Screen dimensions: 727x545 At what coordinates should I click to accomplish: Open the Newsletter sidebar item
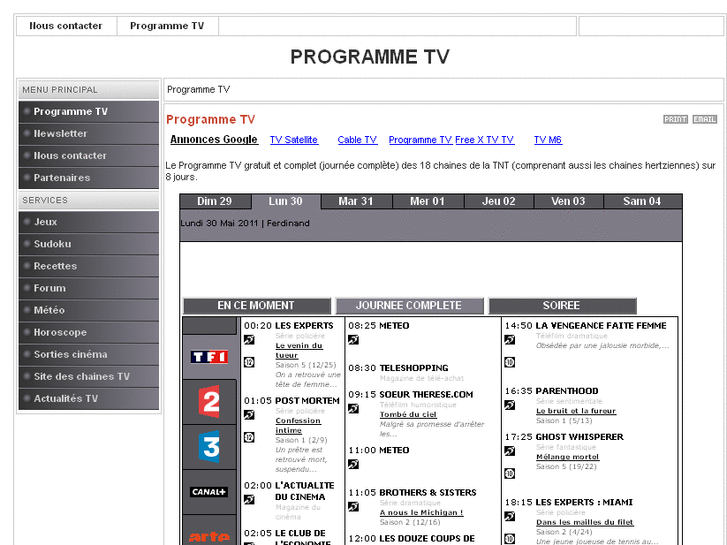click(89, 134)
